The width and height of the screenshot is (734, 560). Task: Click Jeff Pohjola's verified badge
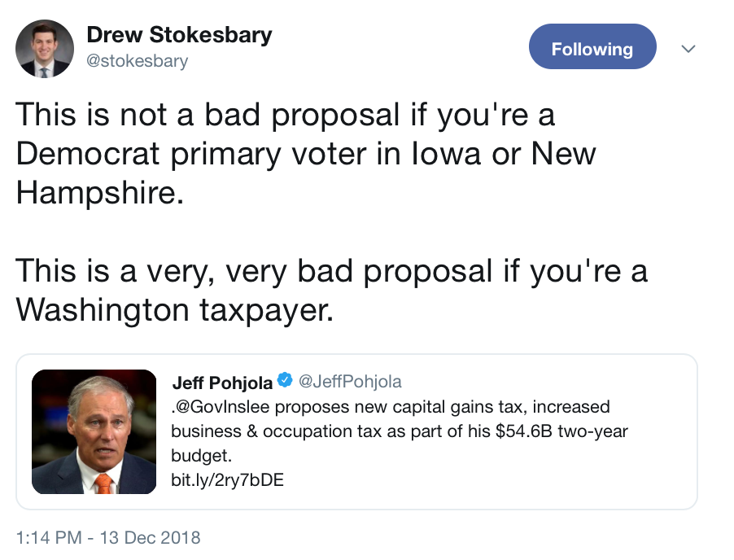tap(285, 380)
